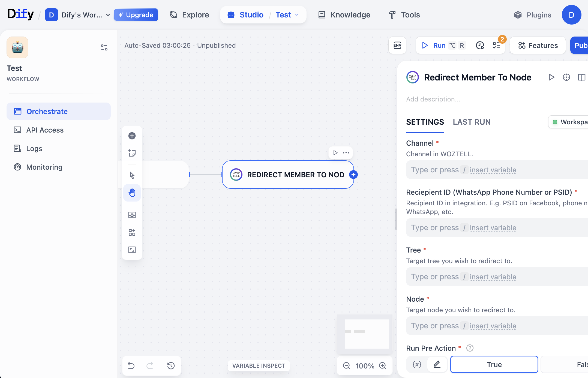
Task: Open API Access in the sidebar
Action: [x=45, y=130]
